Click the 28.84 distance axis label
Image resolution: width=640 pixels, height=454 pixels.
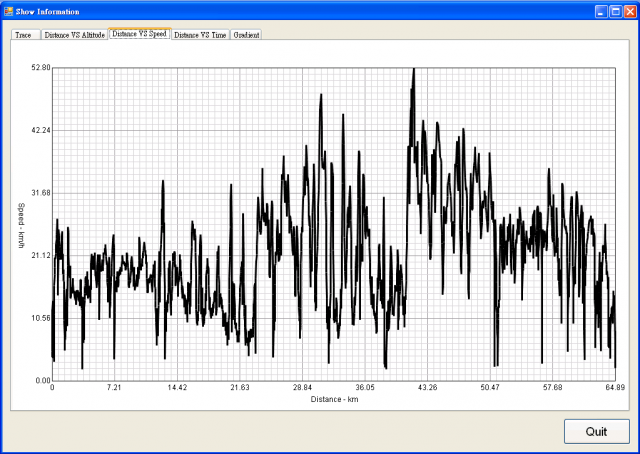(302, 387)
